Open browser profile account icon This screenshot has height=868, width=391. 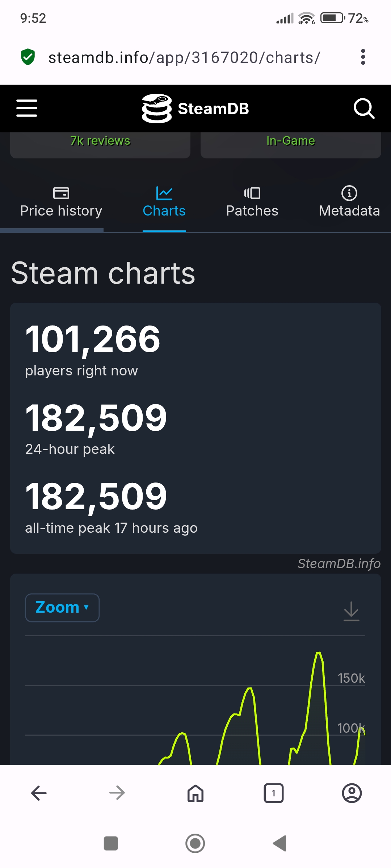point(352,793)
